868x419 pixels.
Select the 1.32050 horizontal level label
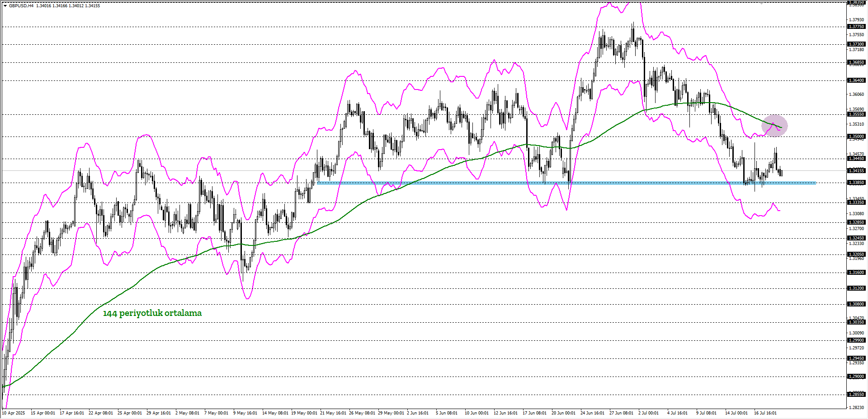tap(856, 254)
